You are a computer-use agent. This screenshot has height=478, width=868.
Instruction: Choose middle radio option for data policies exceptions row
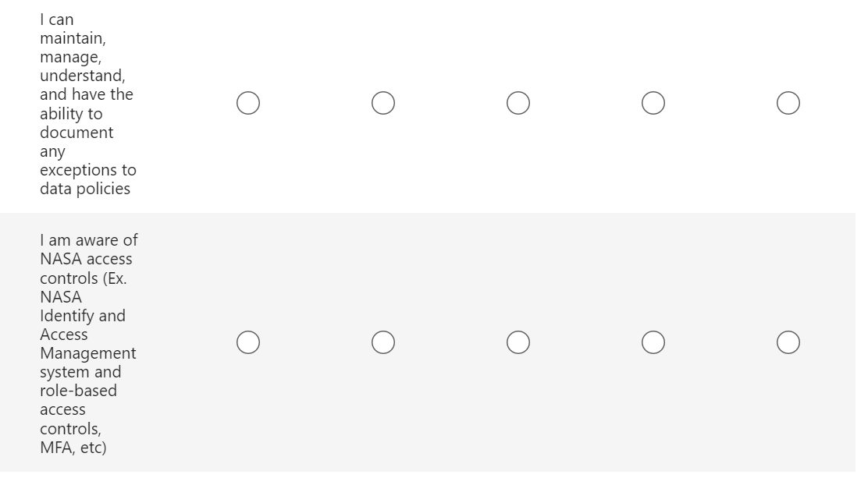tap(518, 103)
